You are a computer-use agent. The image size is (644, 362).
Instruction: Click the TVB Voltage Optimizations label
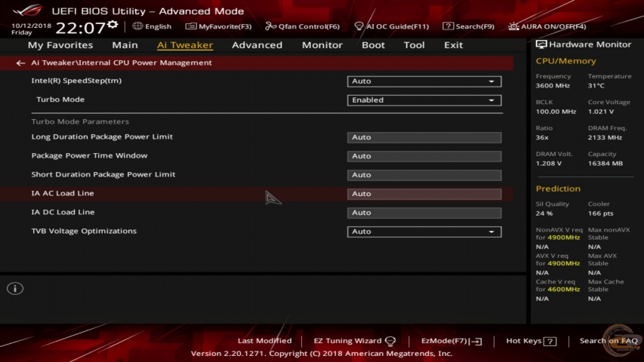click(x=84, y=231)
